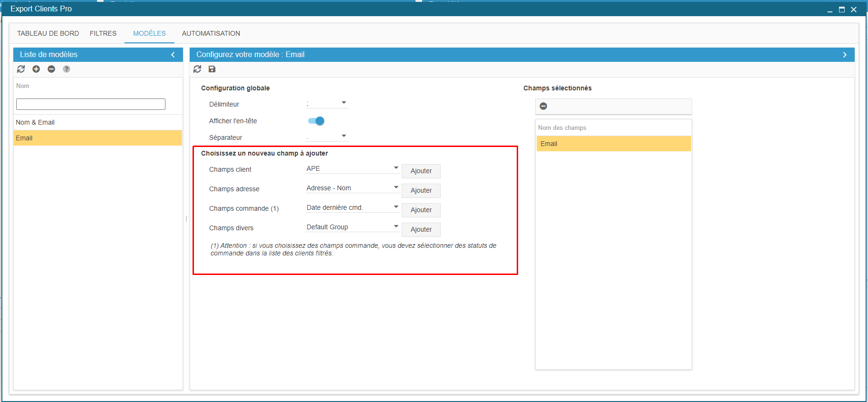
Task: Toggle Afficher l'en-tête switch
Action: [x=316, y=121]
